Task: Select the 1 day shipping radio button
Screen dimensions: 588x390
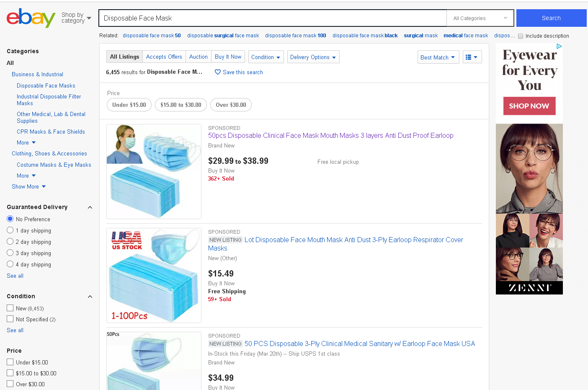Action: [10, 230]
